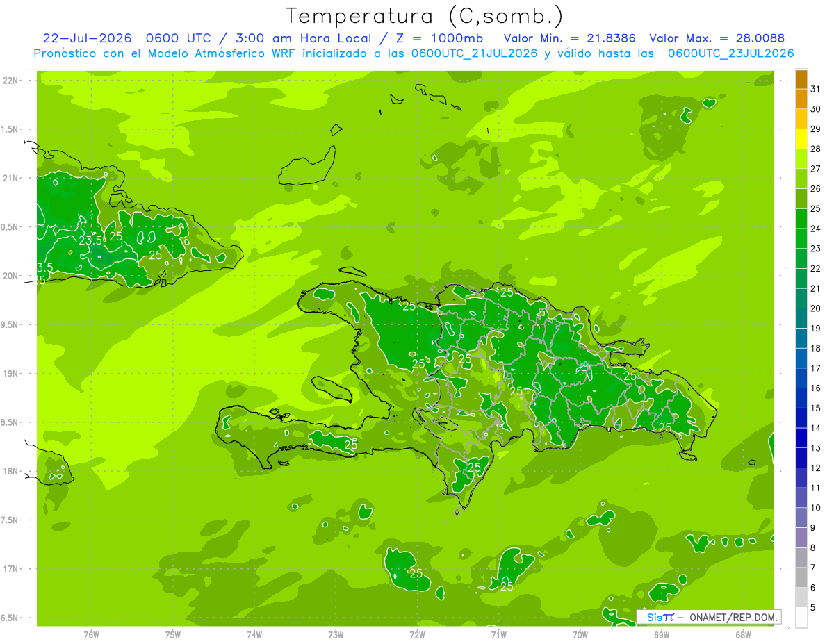The image size is (834, 644).
Task: Click the '75W' longitude label
Action: [173, 634]
